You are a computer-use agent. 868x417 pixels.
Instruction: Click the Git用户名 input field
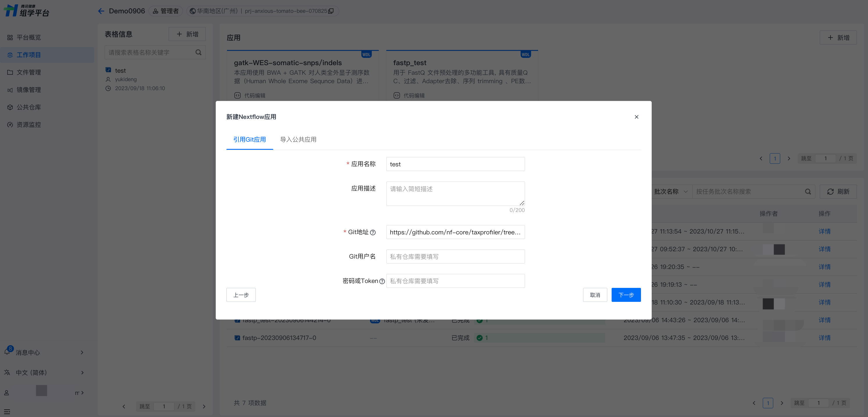point(455,256)
